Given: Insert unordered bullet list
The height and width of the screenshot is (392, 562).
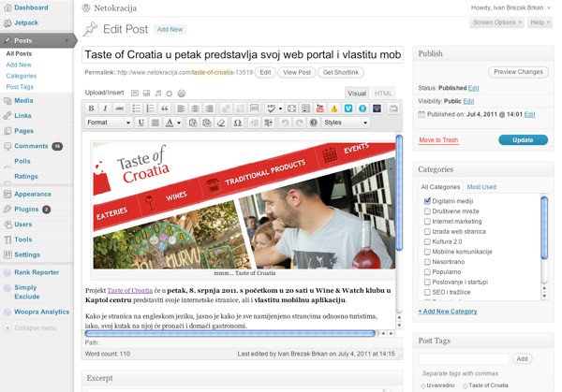Looking at the screenshot, I should 136,109.
